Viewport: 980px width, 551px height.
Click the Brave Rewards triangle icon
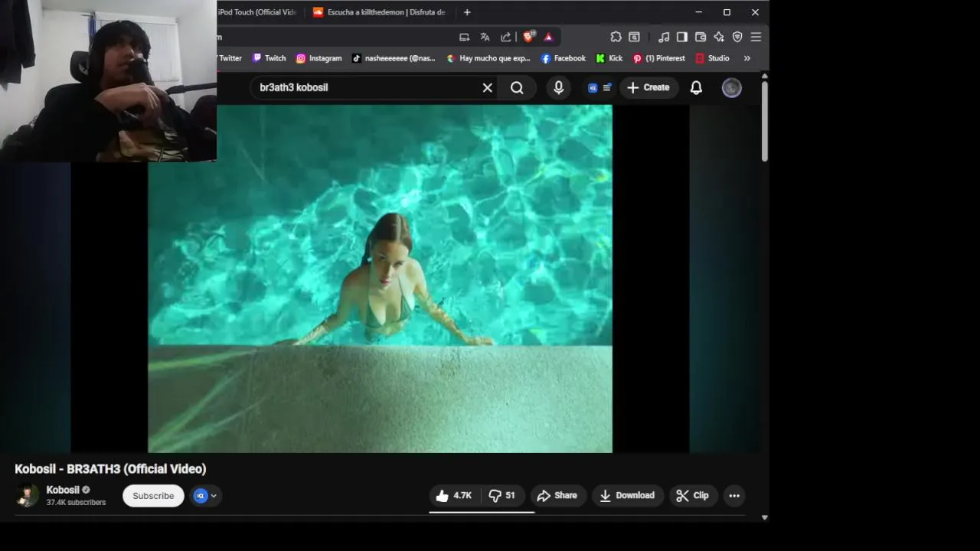548,37
